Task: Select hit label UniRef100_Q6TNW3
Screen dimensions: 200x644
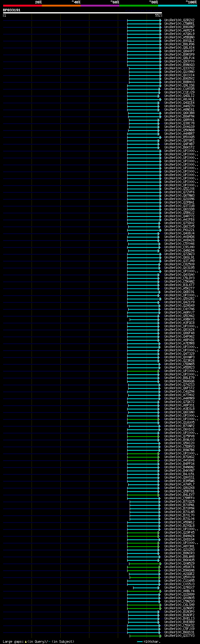Action: [179, 195]
